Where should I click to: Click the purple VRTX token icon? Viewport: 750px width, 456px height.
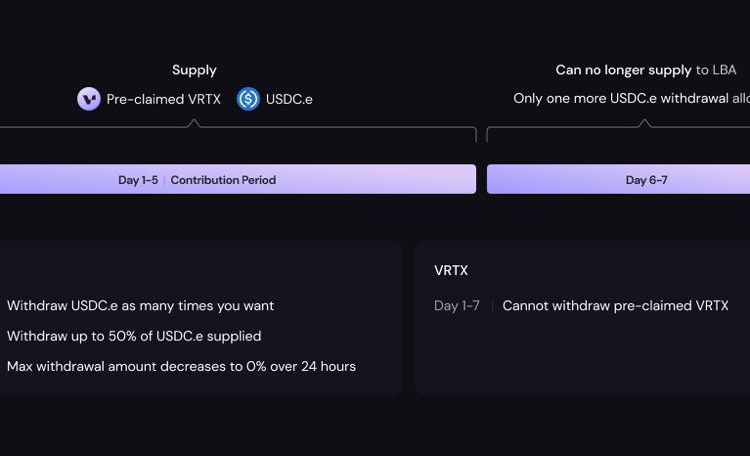pos(89,99)
